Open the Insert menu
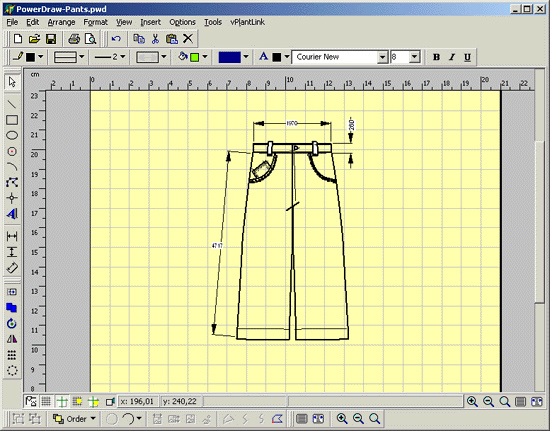The height and width of the screenshot is (431, 550). tap(150, 22)
